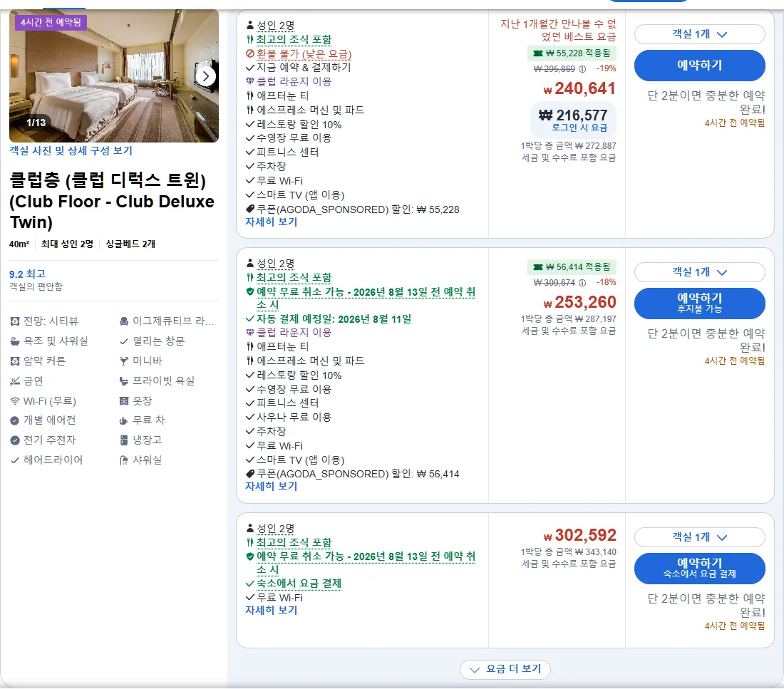Click the 프라이빗 욕실 private bathroom icon
784x689 pixels.
click(124, 381)
